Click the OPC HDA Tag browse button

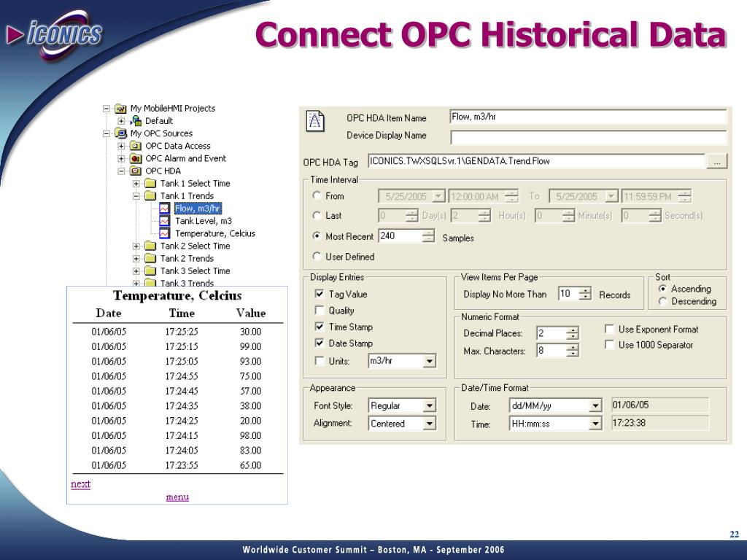tap(717, 161)
